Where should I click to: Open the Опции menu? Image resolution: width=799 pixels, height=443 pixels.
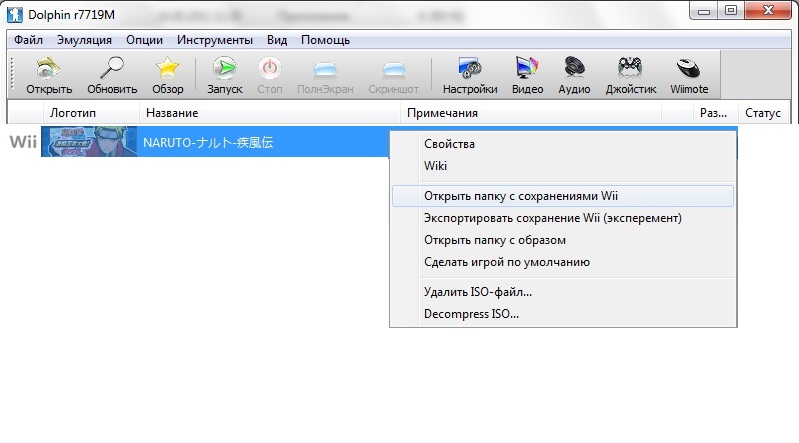tap(144, 40)
